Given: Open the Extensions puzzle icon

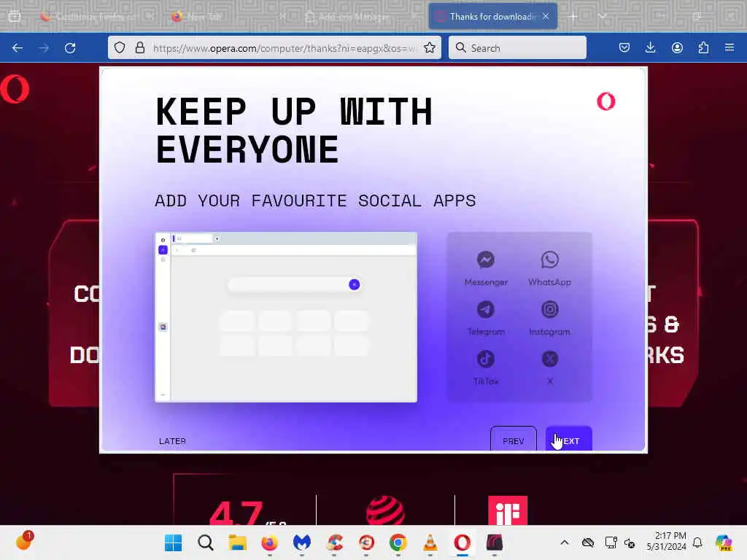Looking at the screenshot, I should tap(703, 47).
